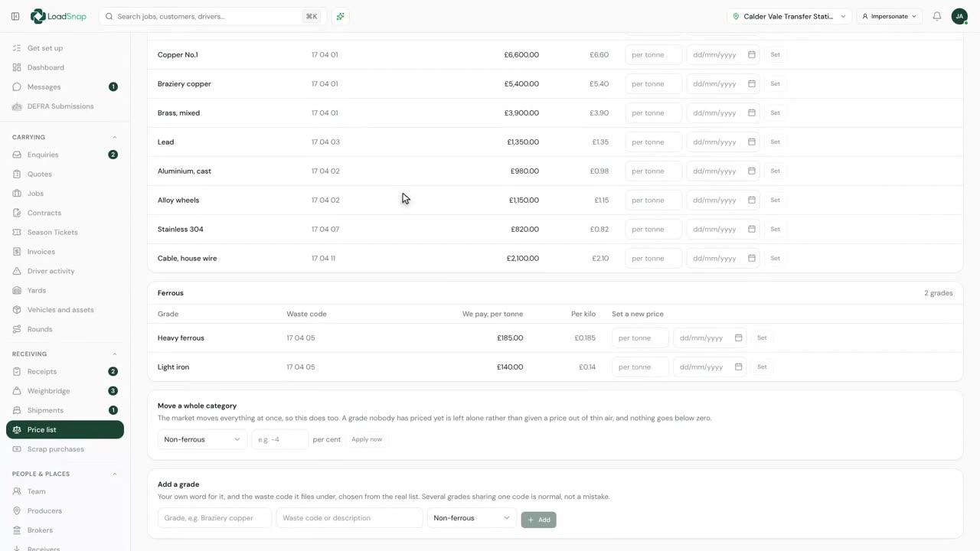Click per tonne field for Brass, mixed
This screenshot has width=980, height=551.
pos(654,113)
